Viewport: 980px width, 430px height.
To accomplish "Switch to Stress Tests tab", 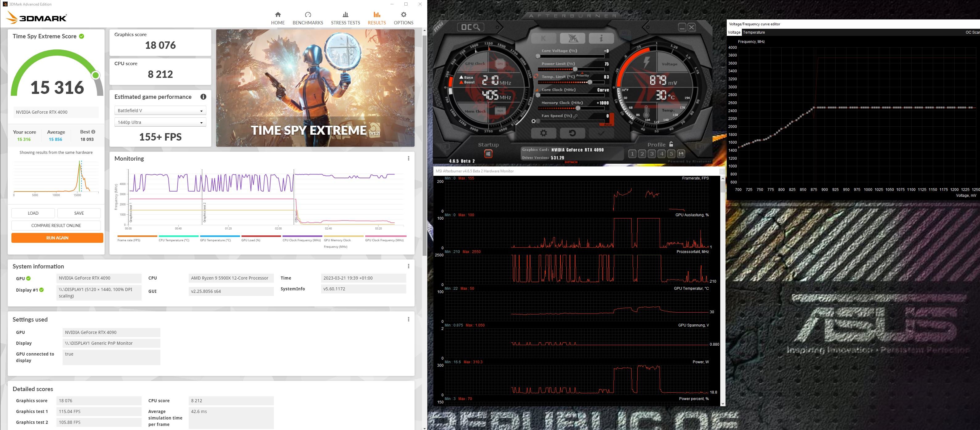I will coord(345,18).
